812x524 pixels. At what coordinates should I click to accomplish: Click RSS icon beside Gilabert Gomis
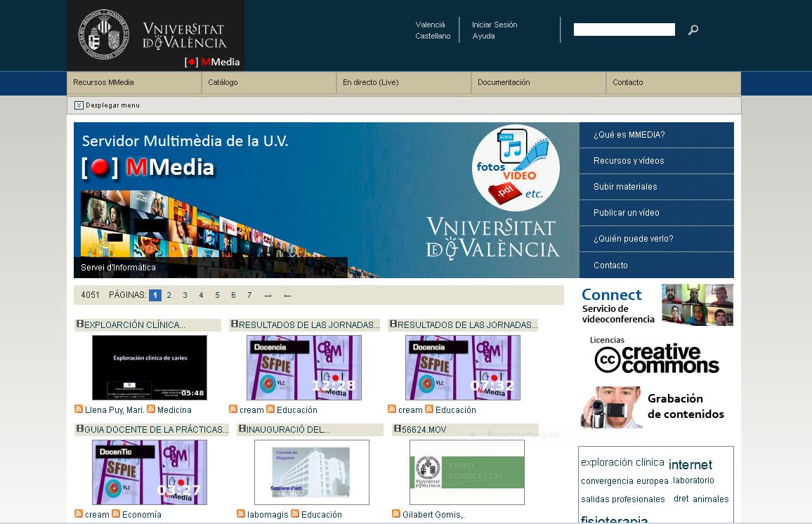click(396, 513)
